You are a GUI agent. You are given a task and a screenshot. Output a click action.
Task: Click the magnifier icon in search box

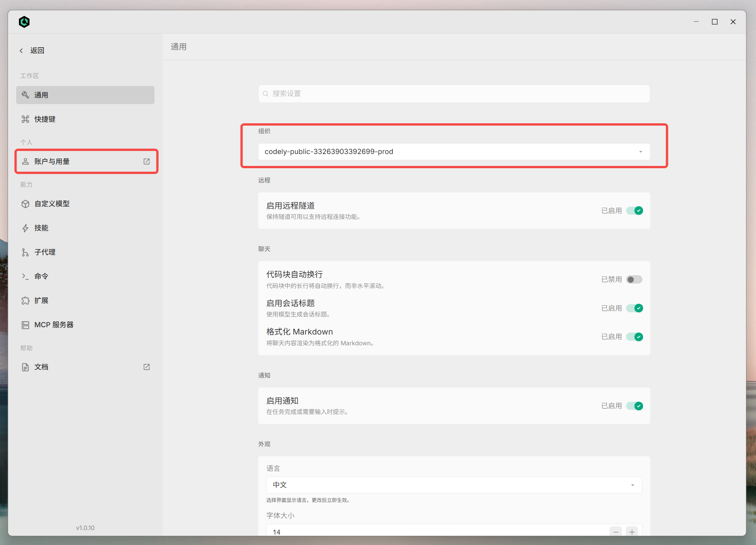point(266,94)
